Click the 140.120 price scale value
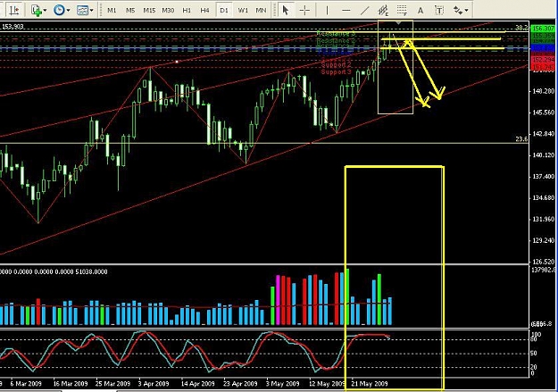558x392 pixels. tap(544, 155)
